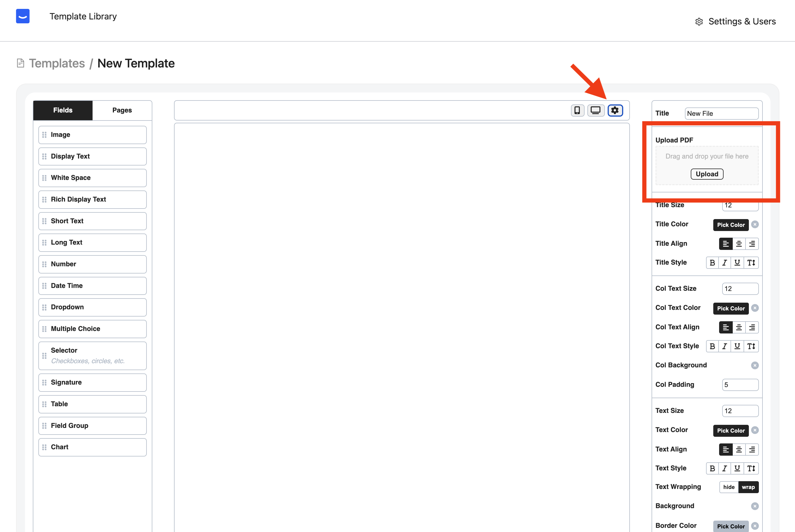This screenshot has height=532, width=795.
Task: Select the Dropdown field type
Action: (x=92, y=307)
